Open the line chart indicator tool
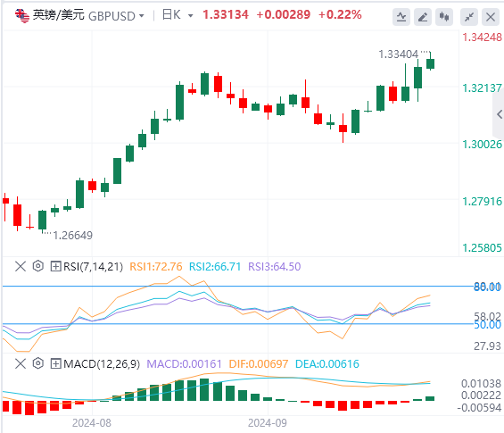This screenshot has height=433, width=504. coord(401,17)
